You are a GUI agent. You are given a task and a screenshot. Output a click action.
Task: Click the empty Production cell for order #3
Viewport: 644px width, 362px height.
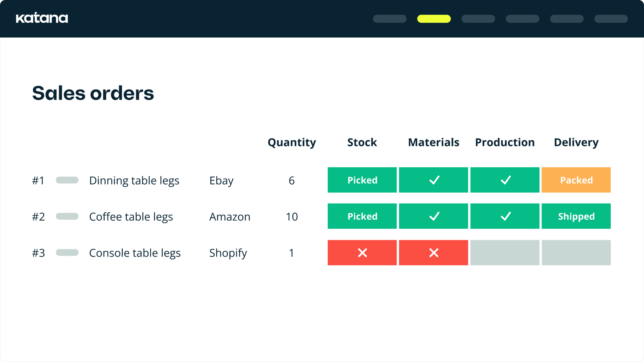[505, 253]
